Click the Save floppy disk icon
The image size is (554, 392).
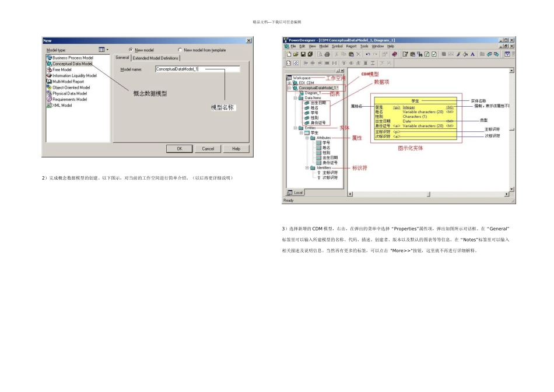pos(303,54)
